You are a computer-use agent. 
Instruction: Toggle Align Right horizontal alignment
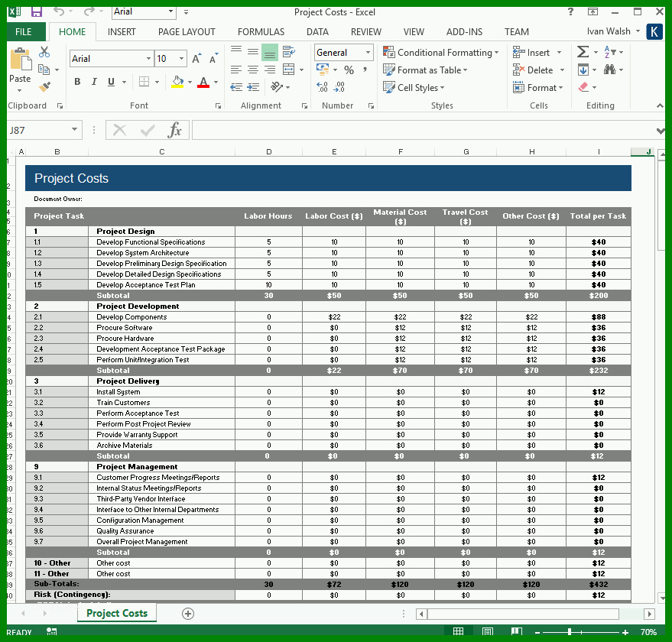tap(270, 70)
